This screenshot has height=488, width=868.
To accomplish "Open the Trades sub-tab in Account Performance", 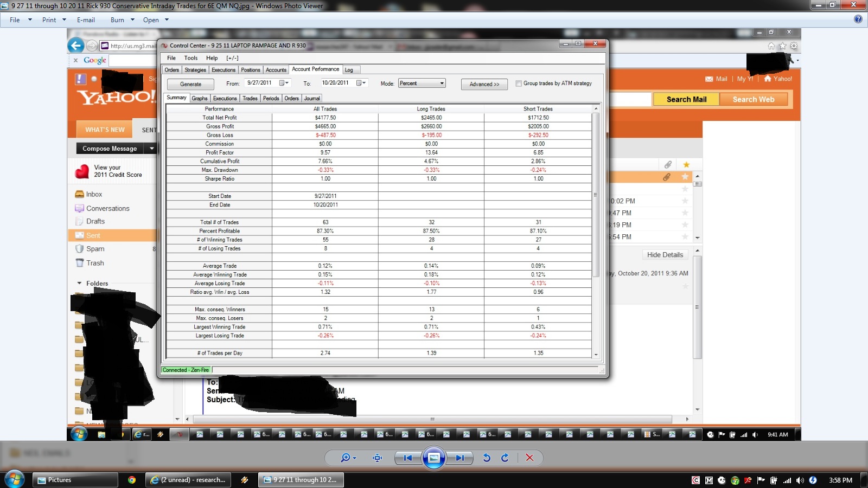I will [x=250, y=98].
